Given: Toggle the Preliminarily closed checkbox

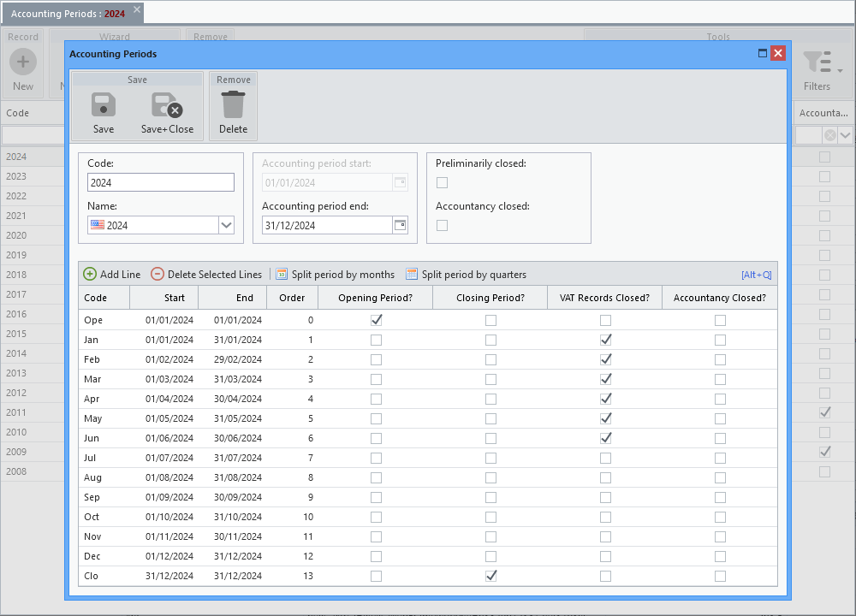Looking at the screenshot, I should click(x=443, y=183).
